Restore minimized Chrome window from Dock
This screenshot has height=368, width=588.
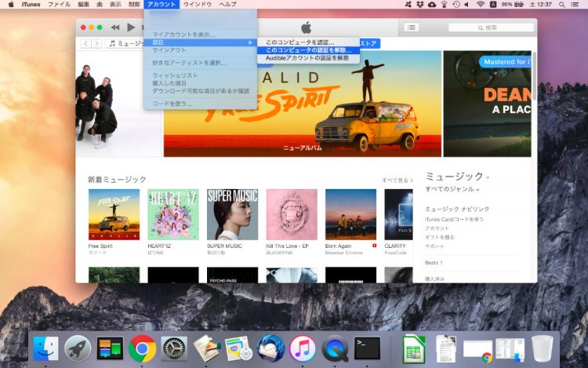(x=477, y=351)
